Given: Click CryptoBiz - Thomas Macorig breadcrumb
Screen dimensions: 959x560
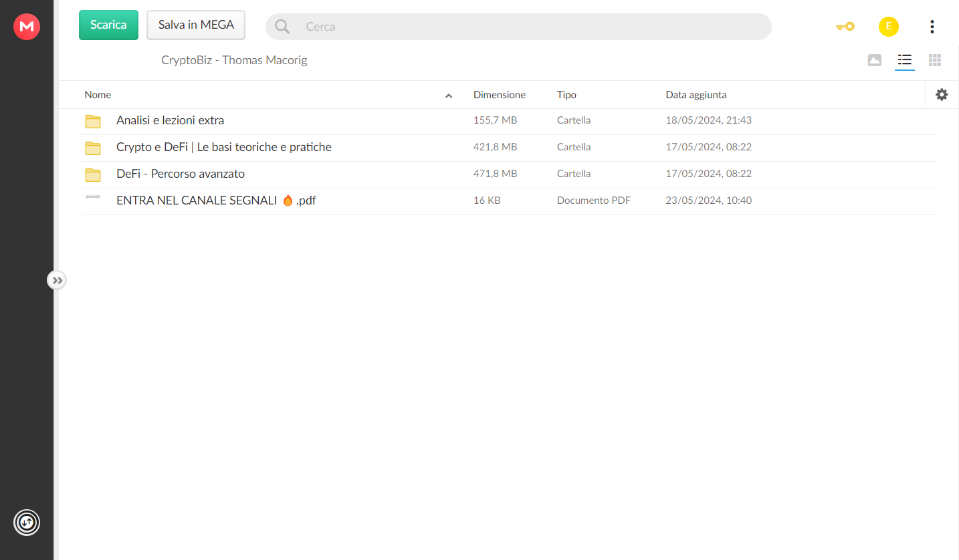Looking at the screenshot, I should point(234,60).
